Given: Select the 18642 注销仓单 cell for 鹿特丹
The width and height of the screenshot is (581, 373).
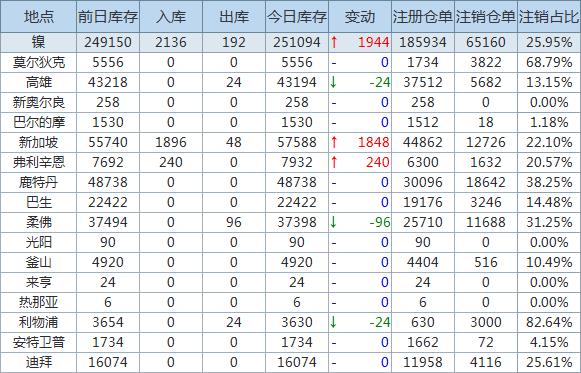Looking at the screenshot, I should pyautogui.click(x=486, y=182).
